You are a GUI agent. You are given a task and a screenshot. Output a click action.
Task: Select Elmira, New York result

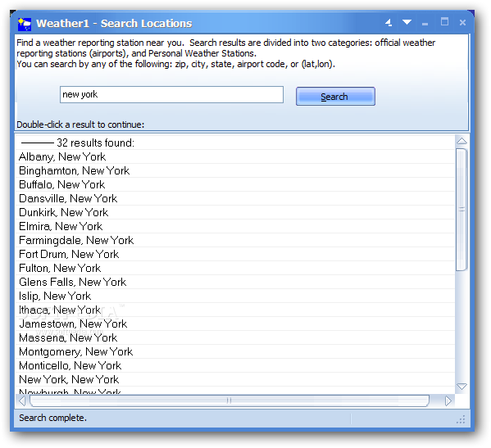pos(235,226)
